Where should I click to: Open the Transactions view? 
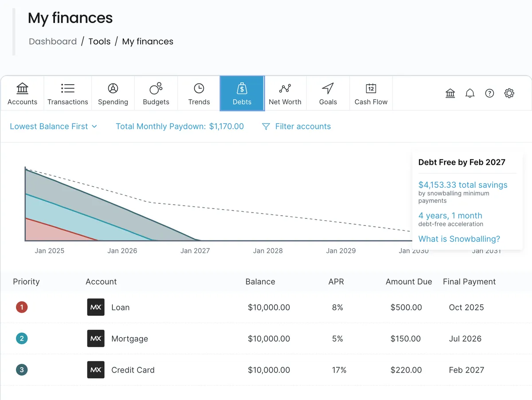point(67,93)
